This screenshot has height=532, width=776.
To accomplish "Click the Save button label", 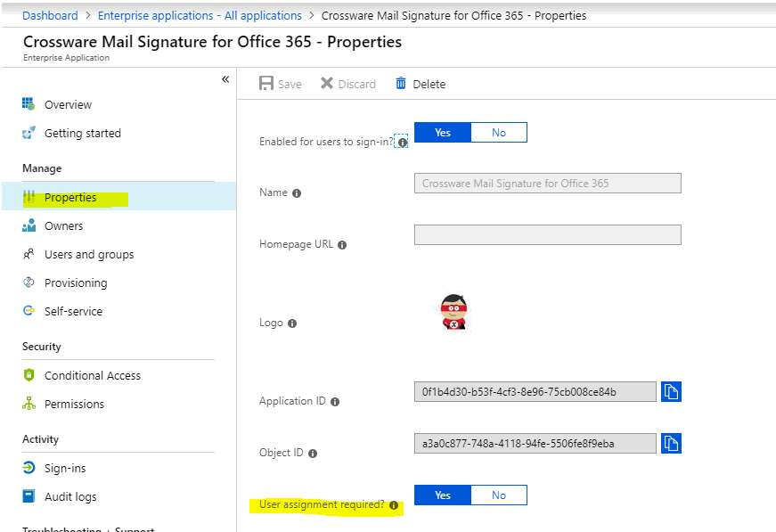I will coord(290,84).
